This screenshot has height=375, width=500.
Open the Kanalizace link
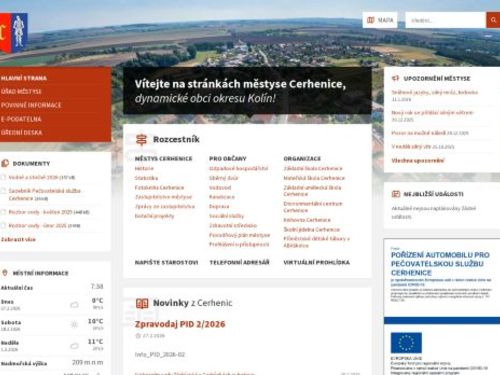pos(222,197)
